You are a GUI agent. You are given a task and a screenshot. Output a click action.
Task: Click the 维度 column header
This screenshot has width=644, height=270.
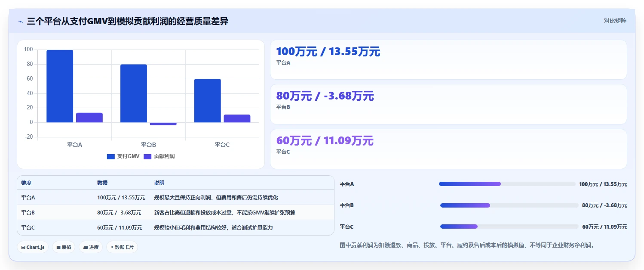pyautogui.click(x=26, y=183)
